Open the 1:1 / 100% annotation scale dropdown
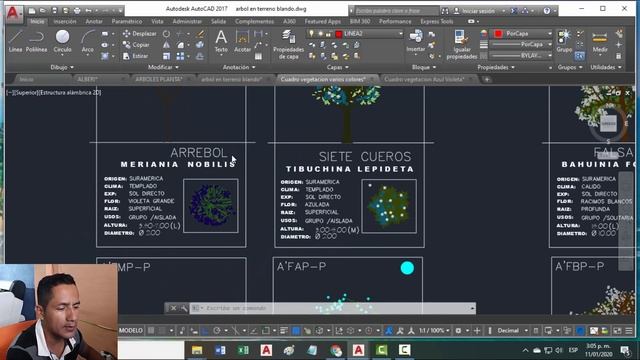The width and height of the screenshot is (640, 360). pos(434,330)
